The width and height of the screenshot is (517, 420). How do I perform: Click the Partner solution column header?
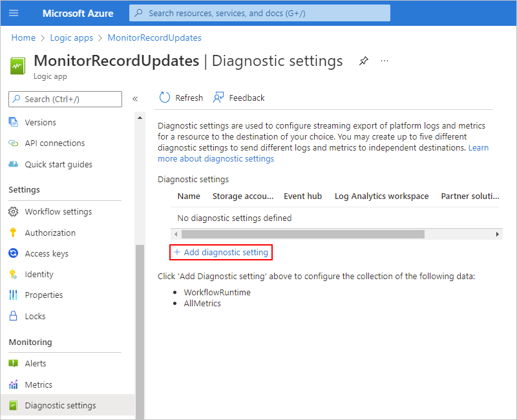[470, 196]
